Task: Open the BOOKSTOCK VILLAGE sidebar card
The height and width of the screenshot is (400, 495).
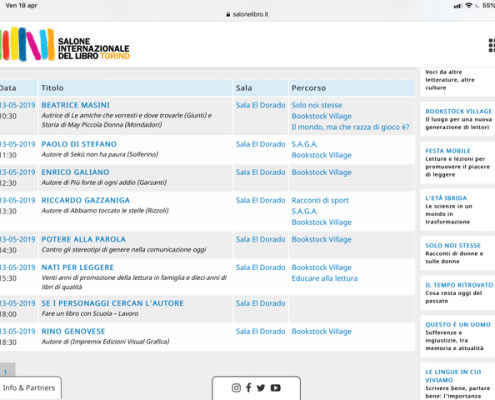Action: tap(458, 119)
